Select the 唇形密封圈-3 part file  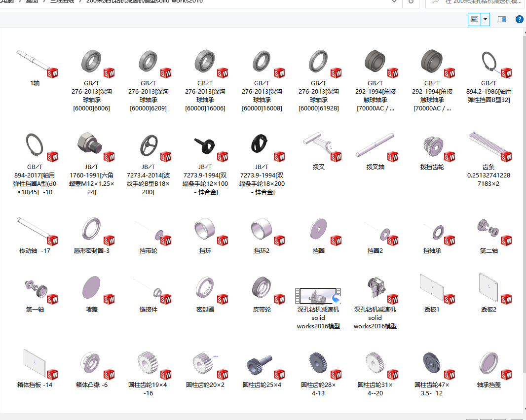[92, 235]
